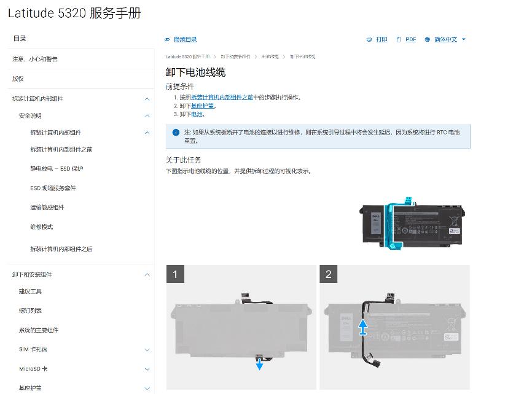Select 注意、小心和警告 in the sidebar
The height and width of the screenshot is (394, 532).
[34, 58]
